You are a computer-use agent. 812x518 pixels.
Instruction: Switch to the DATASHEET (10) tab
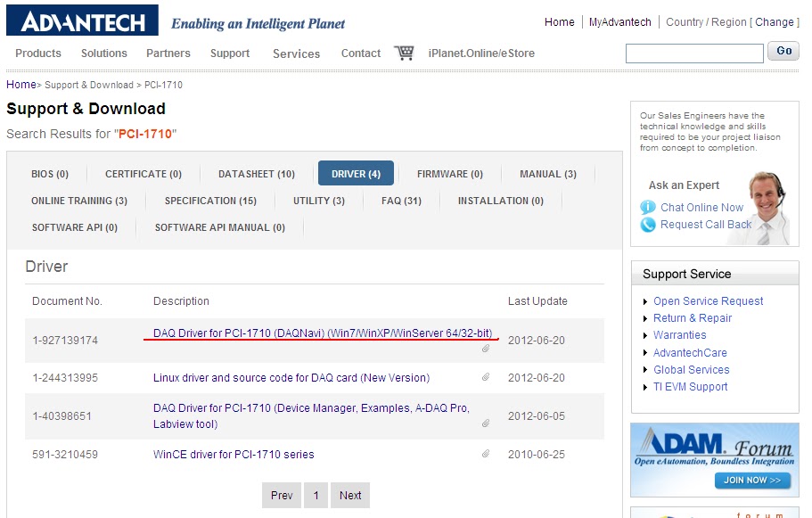[256, 173]
